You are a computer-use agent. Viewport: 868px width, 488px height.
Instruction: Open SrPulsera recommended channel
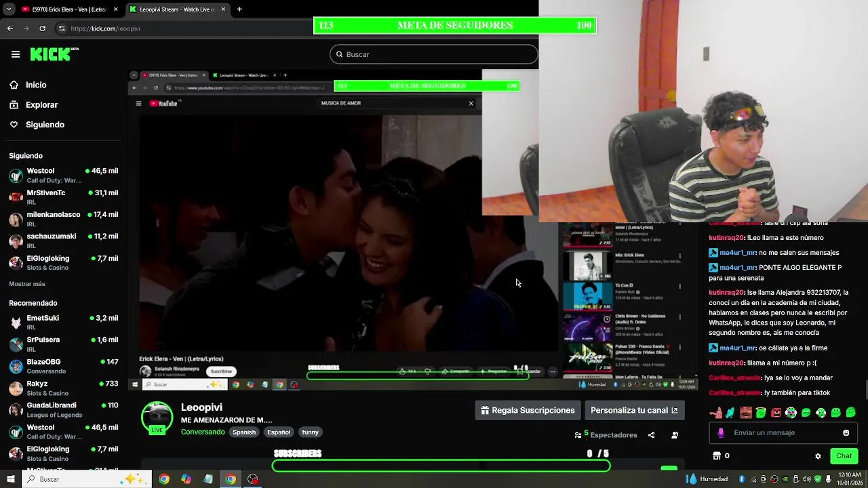click(64, 344)
